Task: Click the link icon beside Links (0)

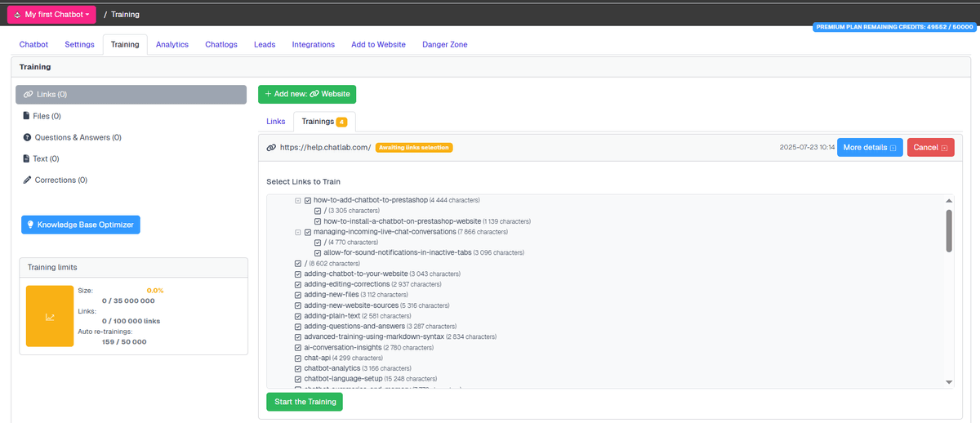Action: click(28, 95)
